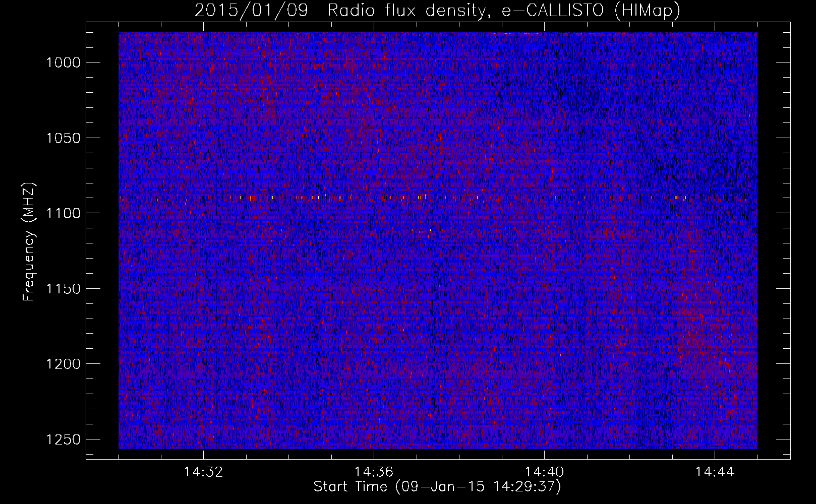Click the 1100 frequency tick label
Screen dimensions: 816x504
(63, 213)
